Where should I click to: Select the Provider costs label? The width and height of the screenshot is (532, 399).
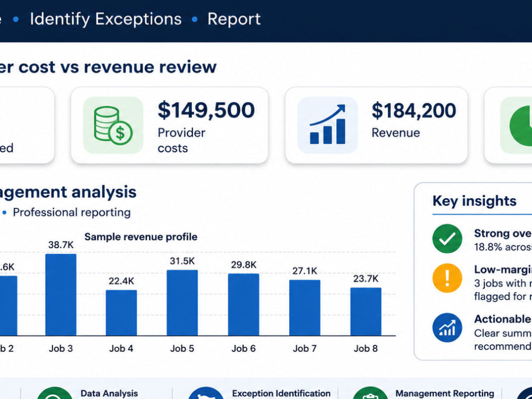click(181, 140)
